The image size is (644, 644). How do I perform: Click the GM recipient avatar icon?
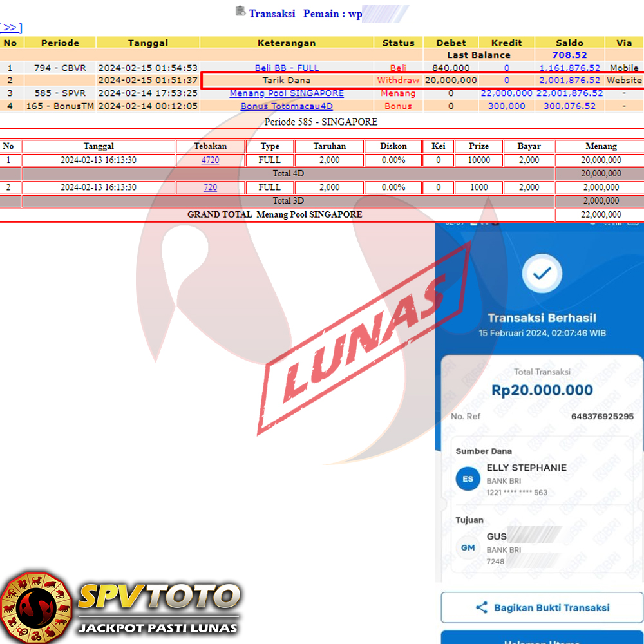468,548
